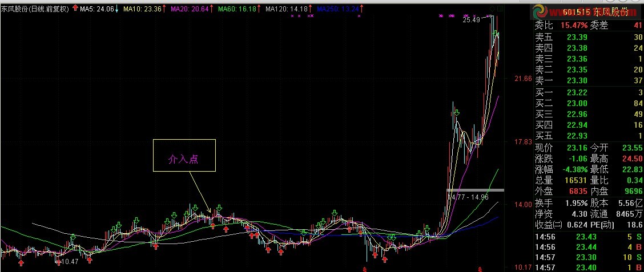This screenshot has height=272, width=644.
Task: Select the 14:56 trade at 23.43
Action: click(x=589, y=236)
